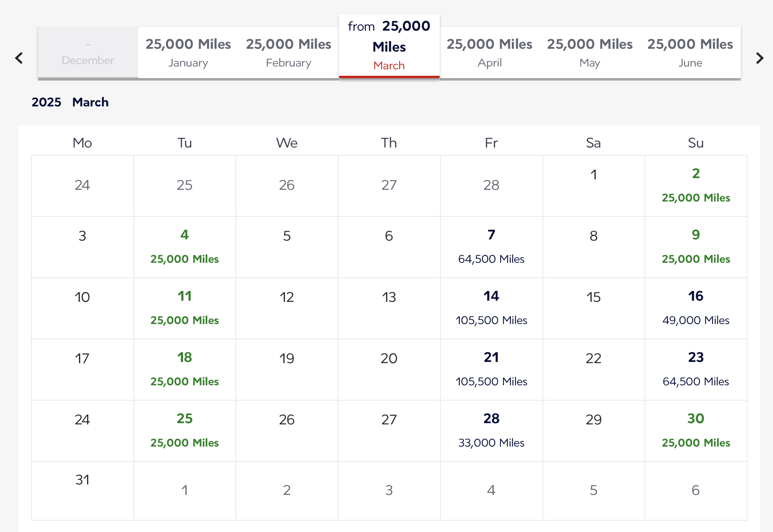Choose March 4 for 25,000 Miles
Screen dimensions: 773x532
click(185, 247)
